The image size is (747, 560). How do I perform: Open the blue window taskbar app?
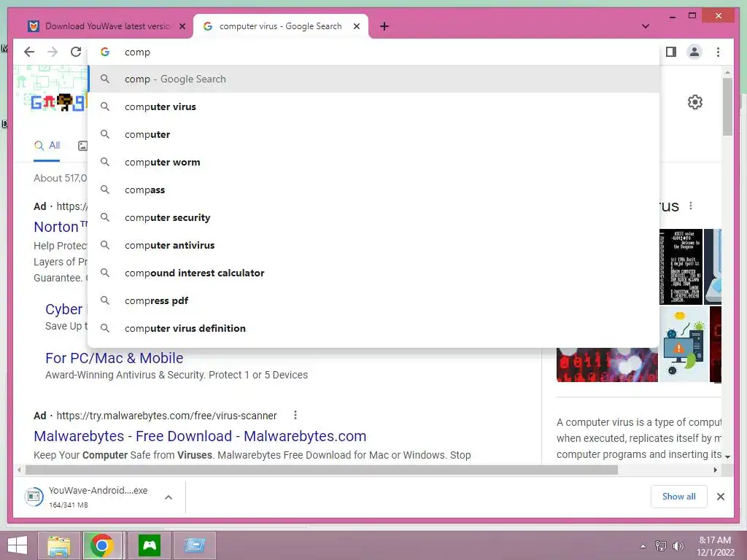[194, 545]
